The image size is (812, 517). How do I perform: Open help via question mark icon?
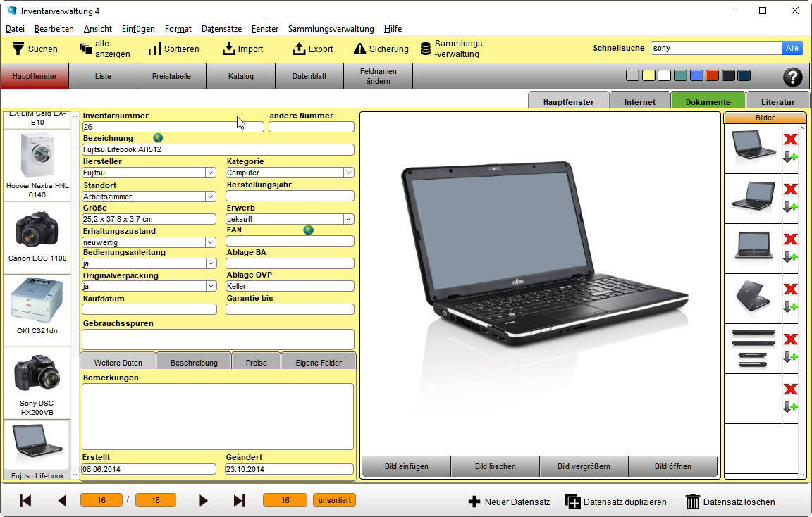point(792,77)
